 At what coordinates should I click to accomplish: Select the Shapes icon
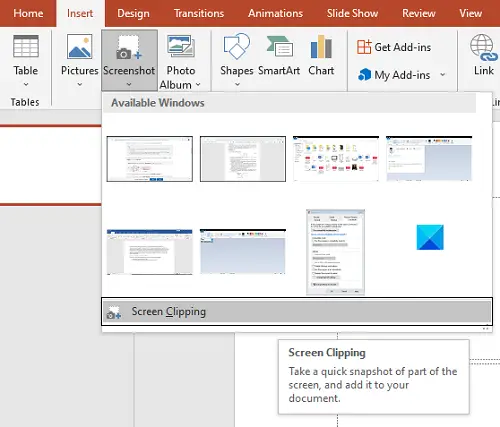[237, 46]
